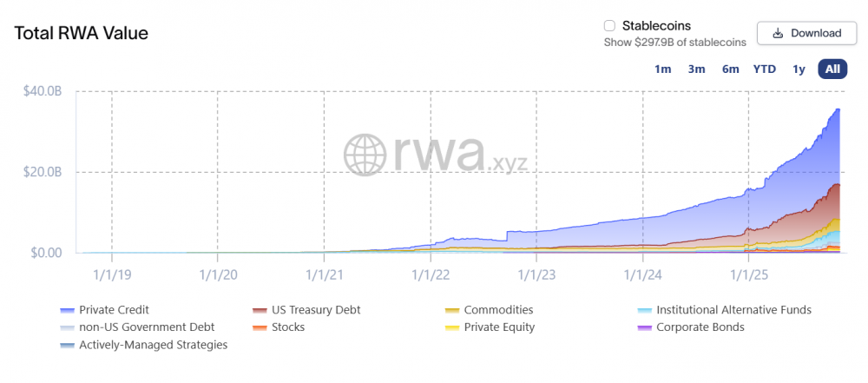This screenshot has width=868, height=383.
Task: Toggle Actively-Managed Strategies series visibility
Action: tap(143, 345)
